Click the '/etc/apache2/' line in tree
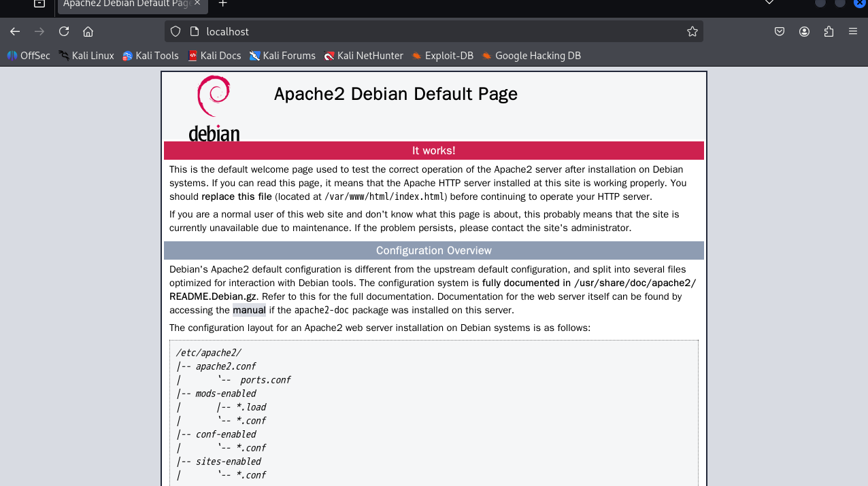 (208, 353)
